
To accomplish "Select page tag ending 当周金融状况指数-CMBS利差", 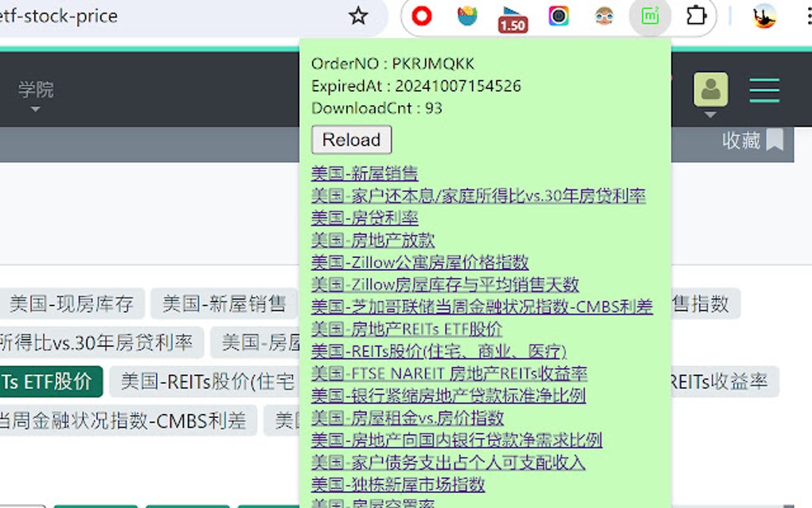I will click(x=127, y=420).
